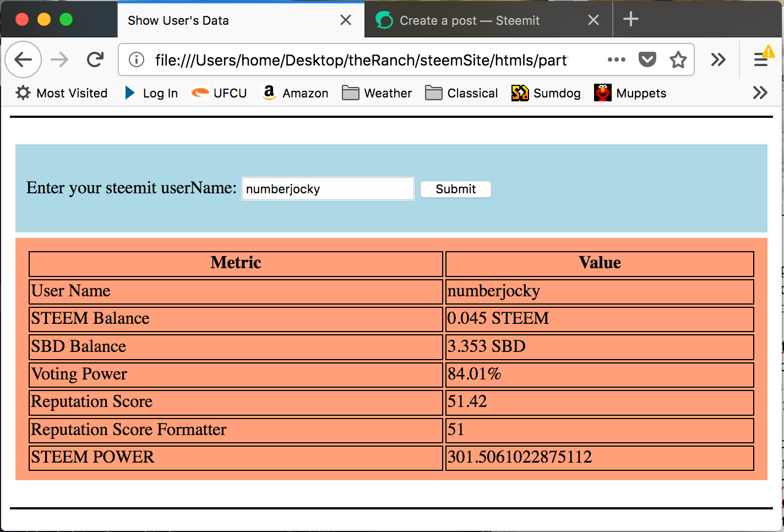Screen dimensions: 784x532
Task: Submit the steemit username form
Action: [x=456, y=189]
